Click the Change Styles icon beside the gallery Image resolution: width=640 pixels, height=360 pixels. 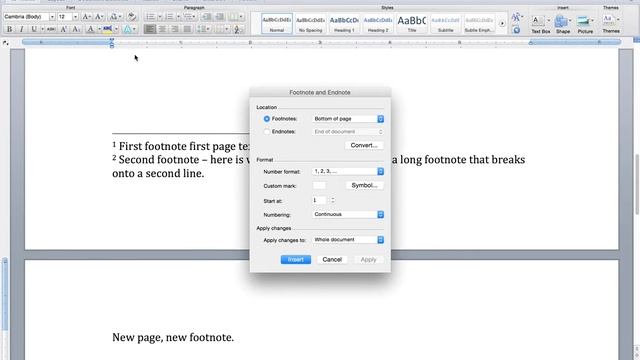[x=516, y=17]
